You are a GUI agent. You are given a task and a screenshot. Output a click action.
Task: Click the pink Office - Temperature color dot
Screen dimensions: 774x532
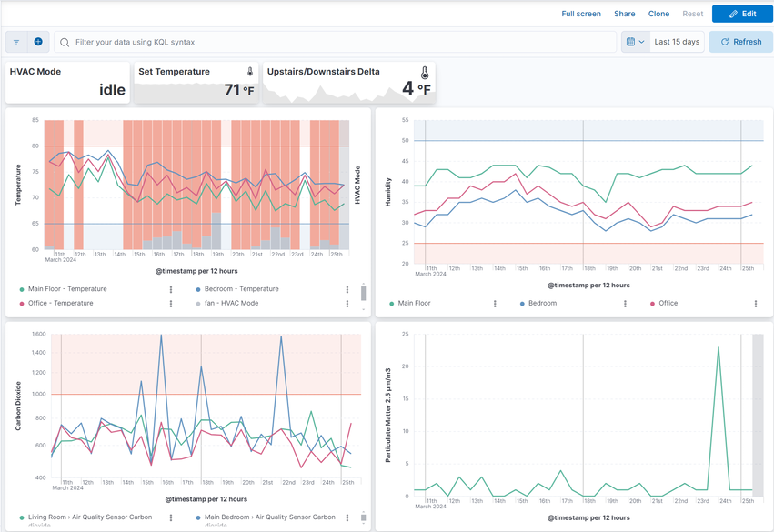pos(22,304)
